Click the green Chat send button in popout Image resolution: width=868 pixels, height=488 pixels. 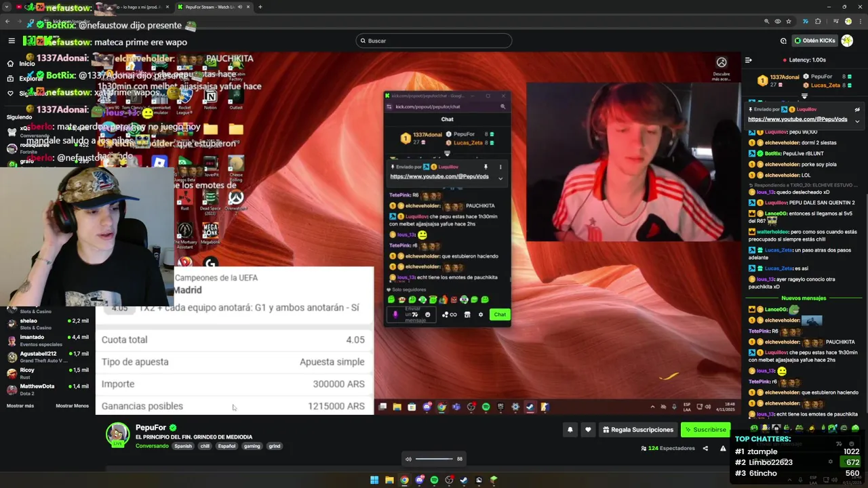[500, 314]
